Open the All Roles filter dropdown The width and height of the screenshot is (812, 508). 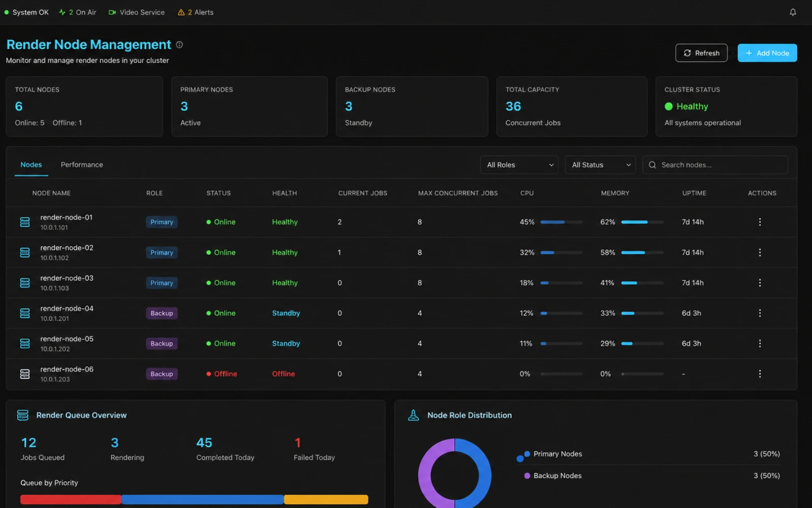pos(519,165)
